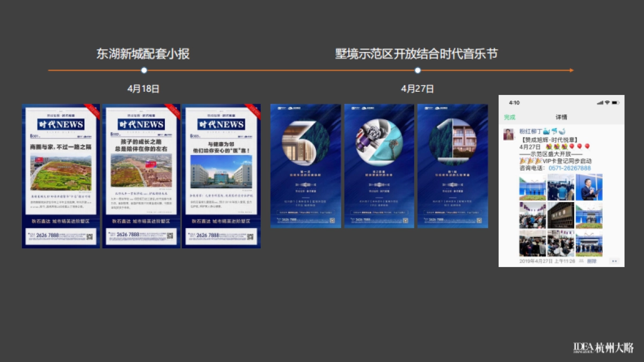
Task: Tap the battery icon in the status bar
Action: click(x=616, y=103)
